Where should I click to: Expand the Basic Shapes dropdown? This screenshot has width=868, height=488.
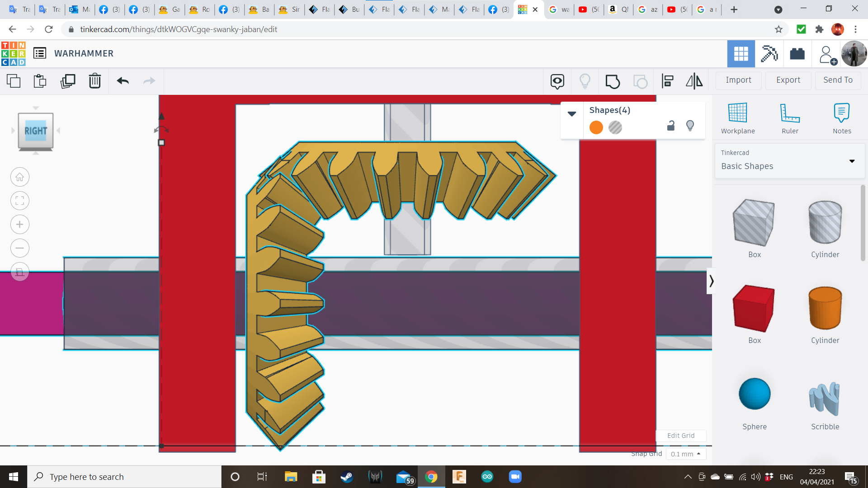pyautogui.click(x=852, y=161)
